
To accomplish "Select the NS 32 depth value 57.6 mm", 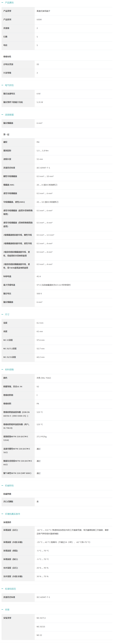I will [x=41, y=340].
